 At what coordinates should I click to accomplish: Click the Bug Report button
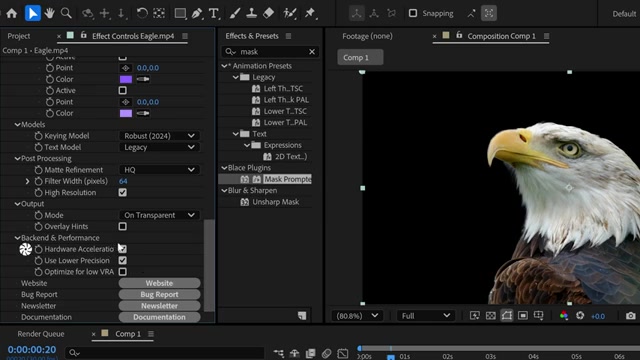(x=159, y=294)
